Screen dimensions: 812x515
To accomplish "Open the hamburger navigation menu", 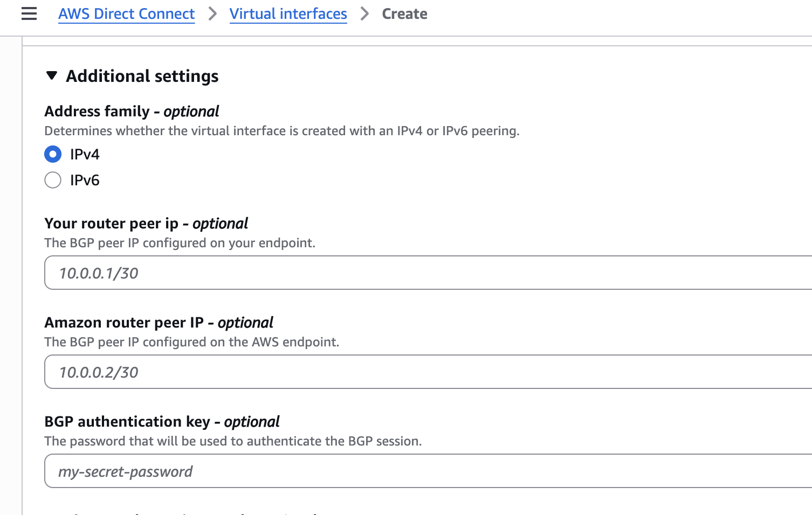I will pos(29,14).
